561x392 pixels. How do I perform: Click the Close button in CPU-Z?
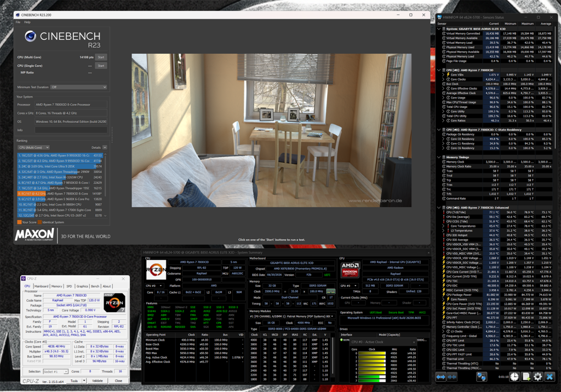click(x=118, y=381)
